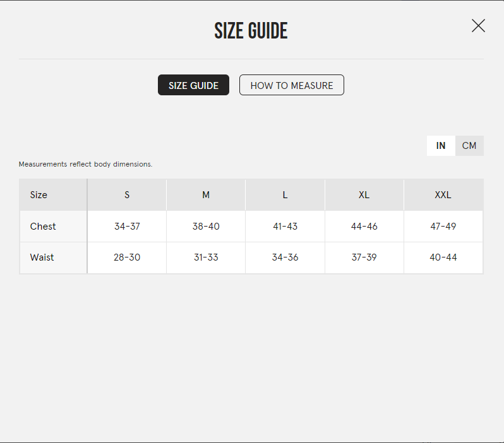Click the L size column header
Image resolution: width=504 pixels, height=443 pixels.
(x=285, y=195)
